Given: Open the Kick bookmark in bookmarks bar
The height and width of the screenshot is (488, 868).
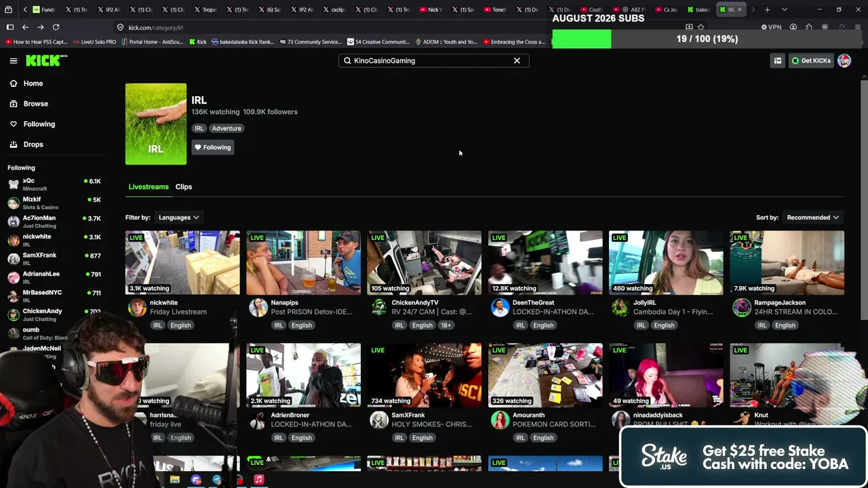Looking at the screenshot, I should coord(197,42).
